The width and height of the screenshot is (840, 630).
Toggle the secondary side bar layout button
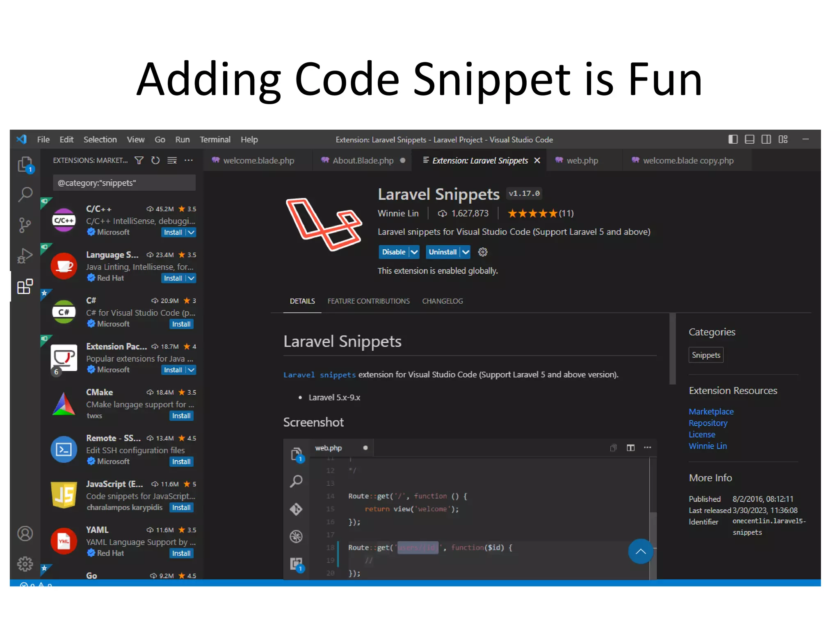tap(766, 139)
